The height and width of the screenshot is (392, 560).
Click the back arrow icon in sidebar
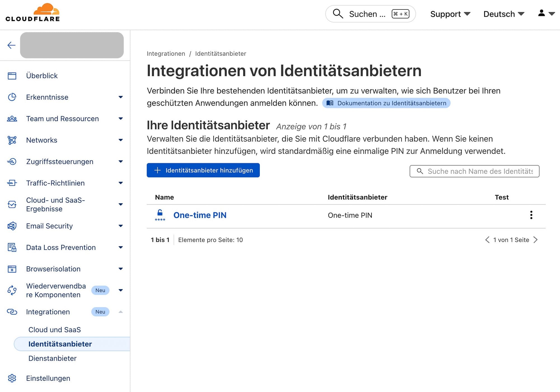(x=11, y=45)
